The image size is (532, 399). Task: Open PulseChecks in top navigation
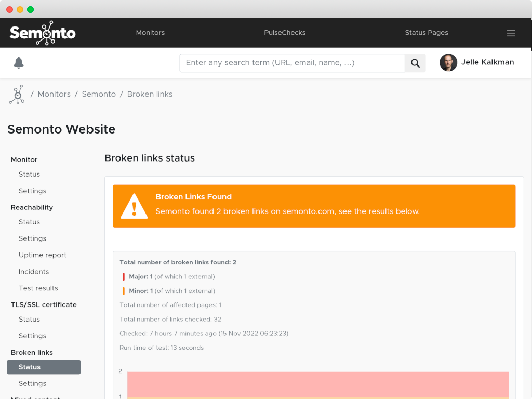[x=285, y=33]
